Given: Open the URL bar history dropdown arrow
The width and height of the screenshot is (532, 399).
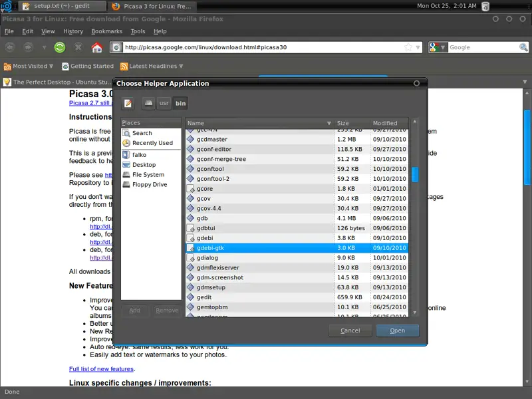Looking at the screenshot, I should coord(418,47).
